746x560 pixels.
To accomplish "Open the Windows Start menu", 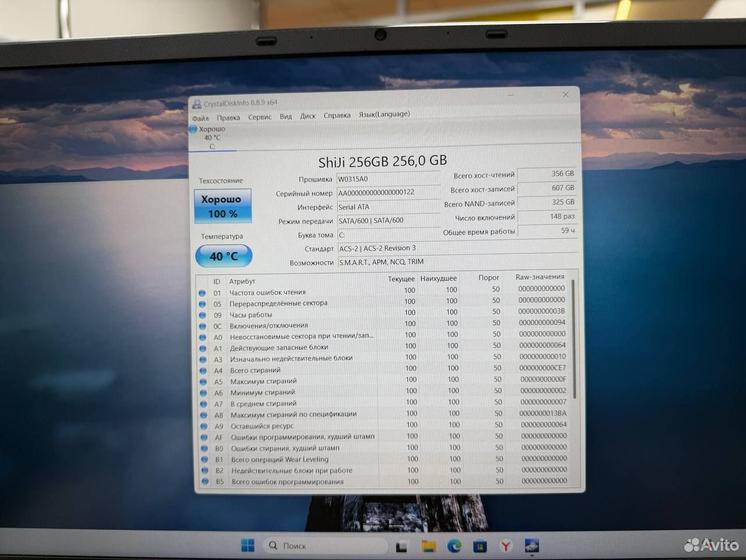I will coord(248,545).
